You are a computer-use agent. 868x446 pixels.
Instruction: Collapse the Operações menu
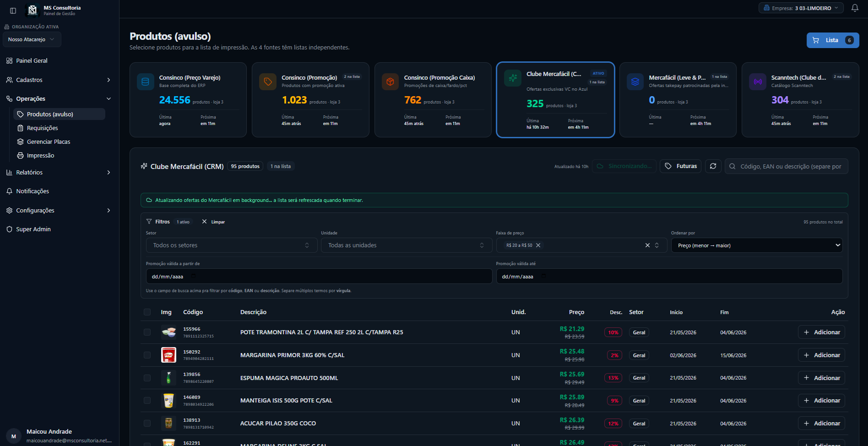(59, 98)
